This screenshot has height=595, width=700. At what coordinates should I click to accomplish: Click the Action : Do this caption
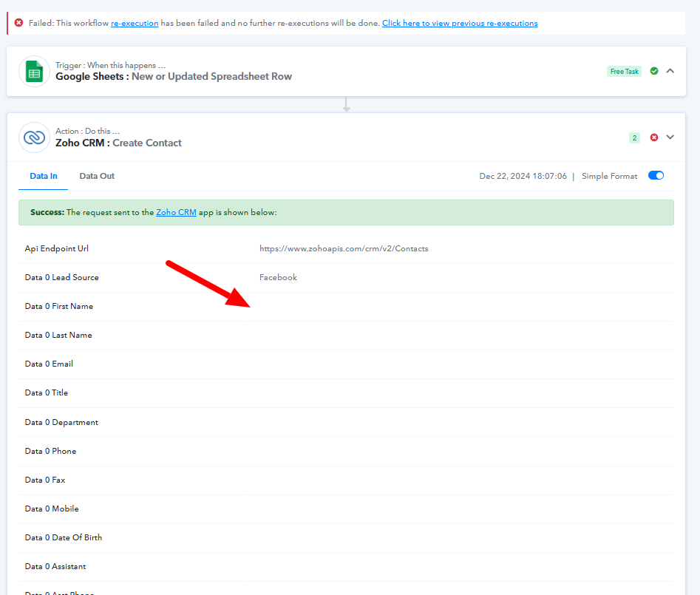pyautogui.click(x=87, y=131)
